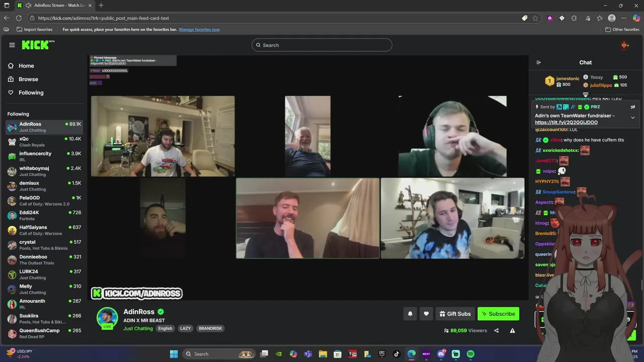The width and height of the screenshot is (644, 362).
Task: Go to Browse in sidebar
Action: click(23, 79)
